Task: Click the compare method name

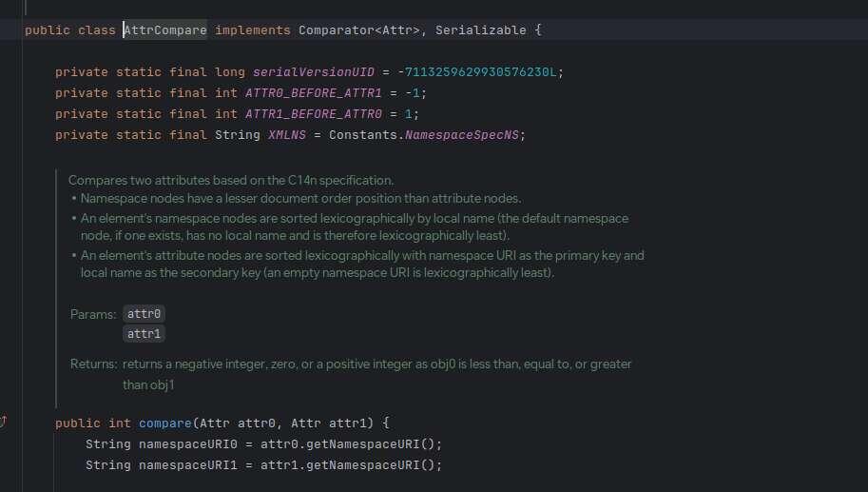Action: pos(165,423)
